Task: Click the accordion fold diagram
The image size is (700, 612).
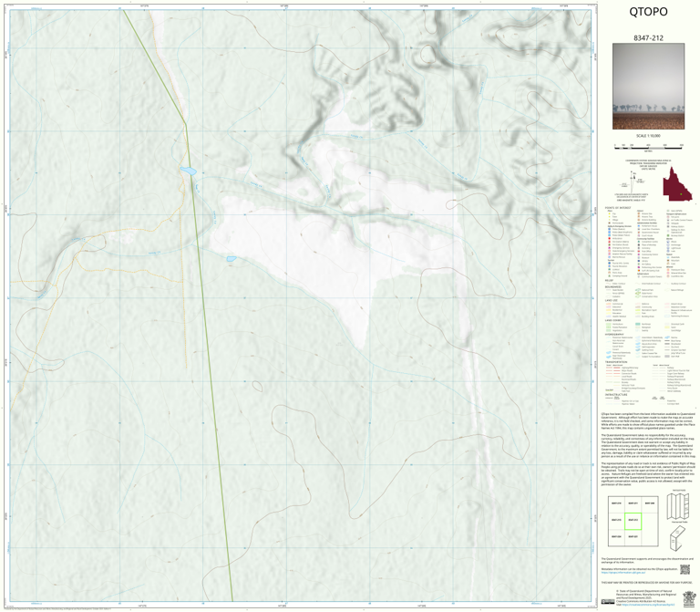Action: [678, 506]
